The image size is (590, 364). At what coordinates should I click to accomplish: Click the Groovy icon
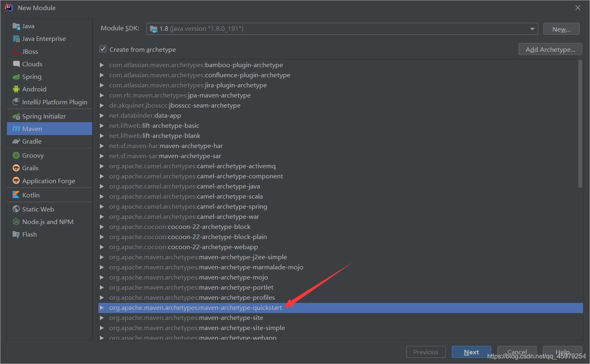click(x=16, y=155)
